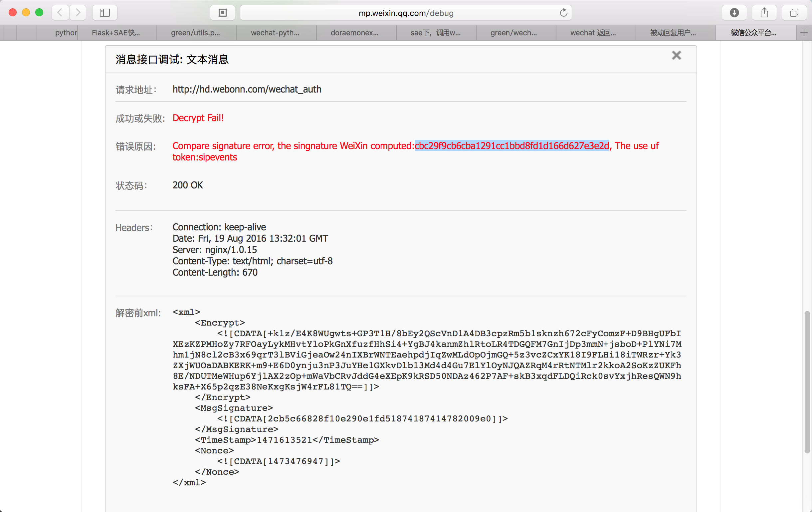Switch to the green/utils.p... tab
The image size is (812, 512).
196,33
